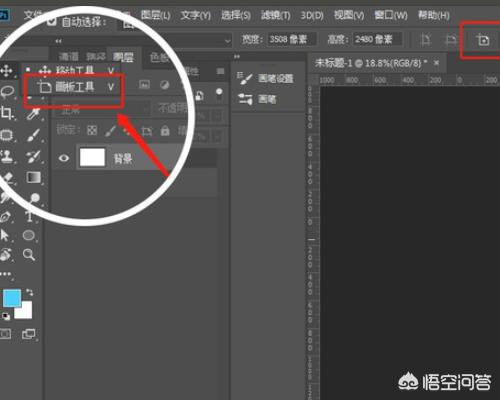Open the 画笔设置 brush settings panel
This screenshot has width=500, height=400.
click(x=265, y=78)
